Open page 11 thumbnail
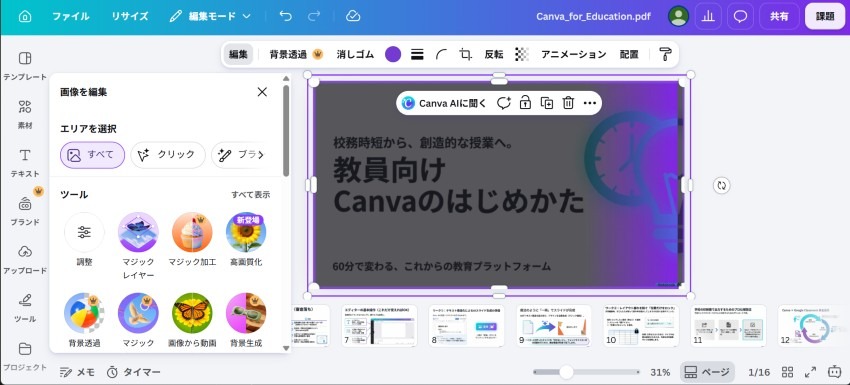Image resolution: width=850 pixels, height=385 pixels. pyautogui.click(x=729, y=325)
